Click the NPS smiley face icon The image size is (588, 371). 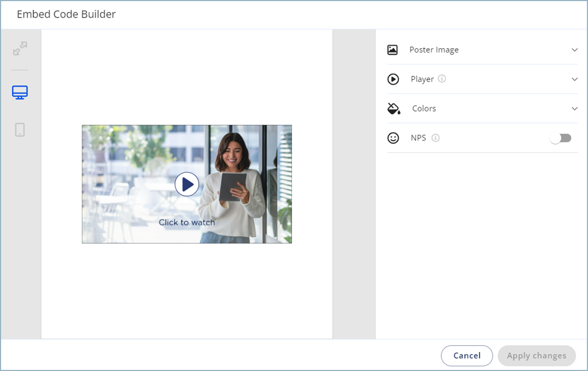[393, 138]
